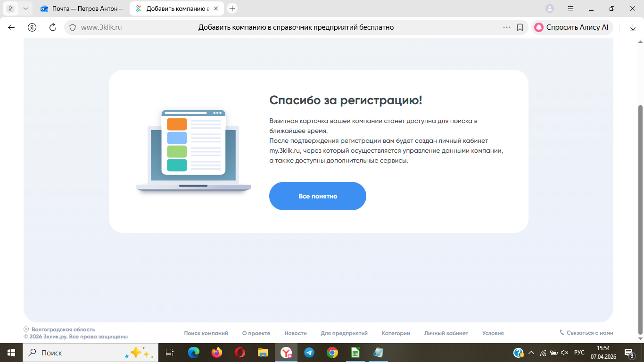
Task: Click "Спросить Алису AI" button
Action: tap(571, 27)
